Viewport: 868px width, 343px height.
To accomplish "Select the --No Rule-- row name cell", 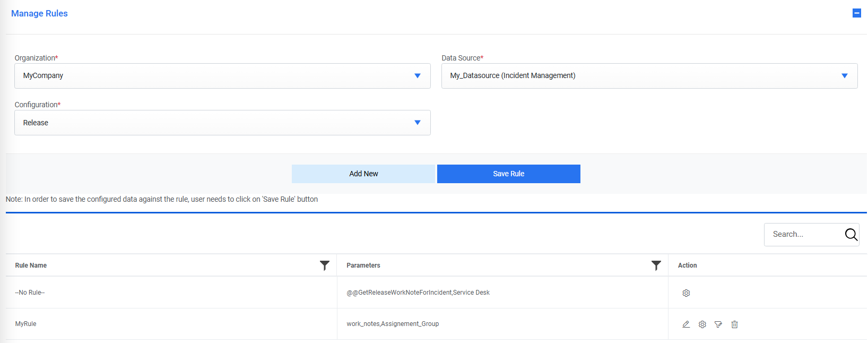I will point(30,293).
